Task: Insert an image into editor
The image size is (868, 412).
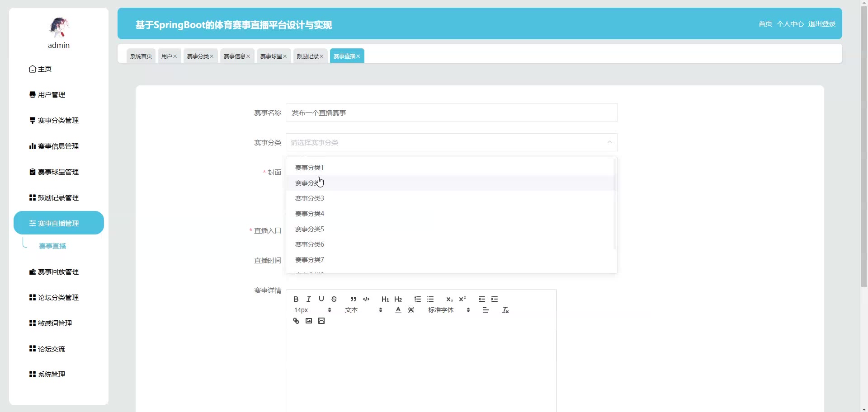Action: pos(309,321)
